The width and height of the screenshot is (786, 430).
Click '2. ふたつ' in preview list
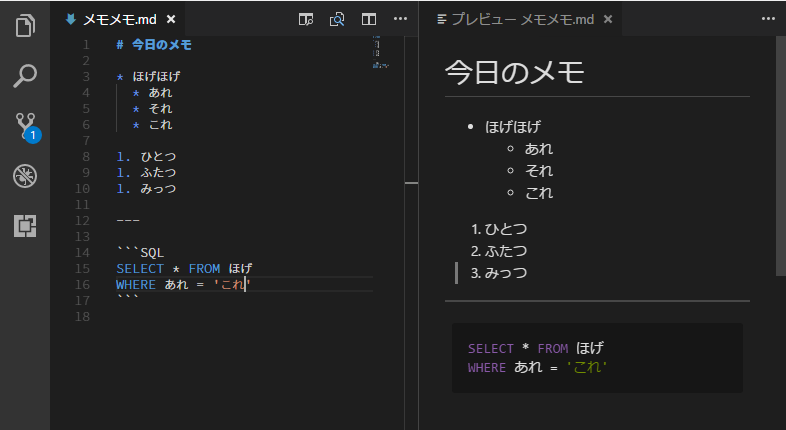(499, 251)
